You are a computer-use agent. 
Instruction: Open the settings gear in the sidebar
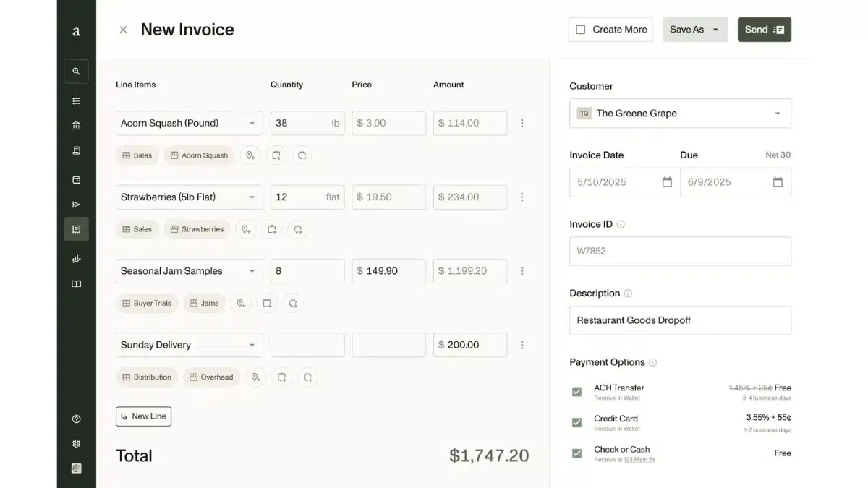[76, 444]
